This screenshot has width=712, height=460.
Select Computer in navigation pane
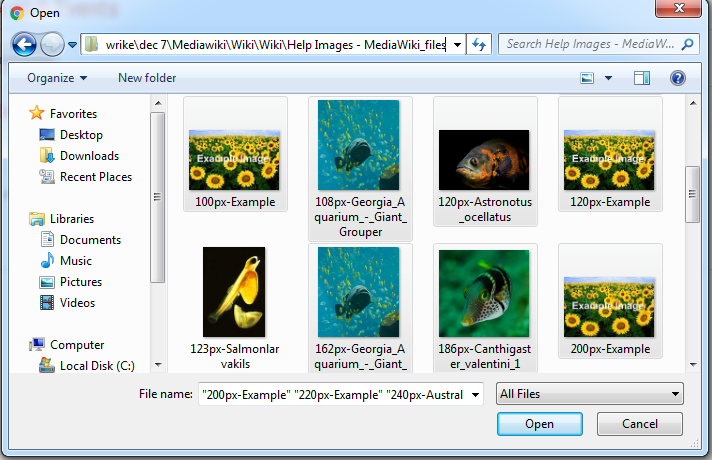click(x=77, y=345)
